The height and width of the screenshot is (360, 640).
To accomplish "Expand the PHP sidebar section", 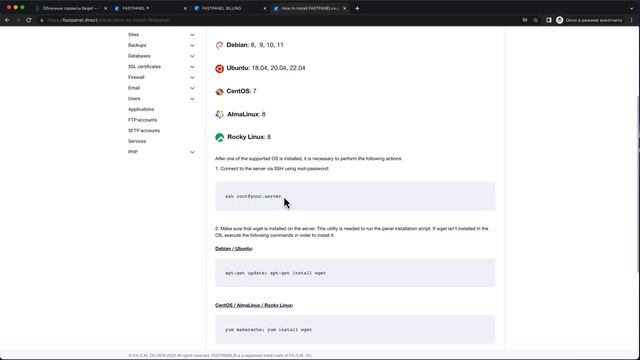I will pos(192,152).
